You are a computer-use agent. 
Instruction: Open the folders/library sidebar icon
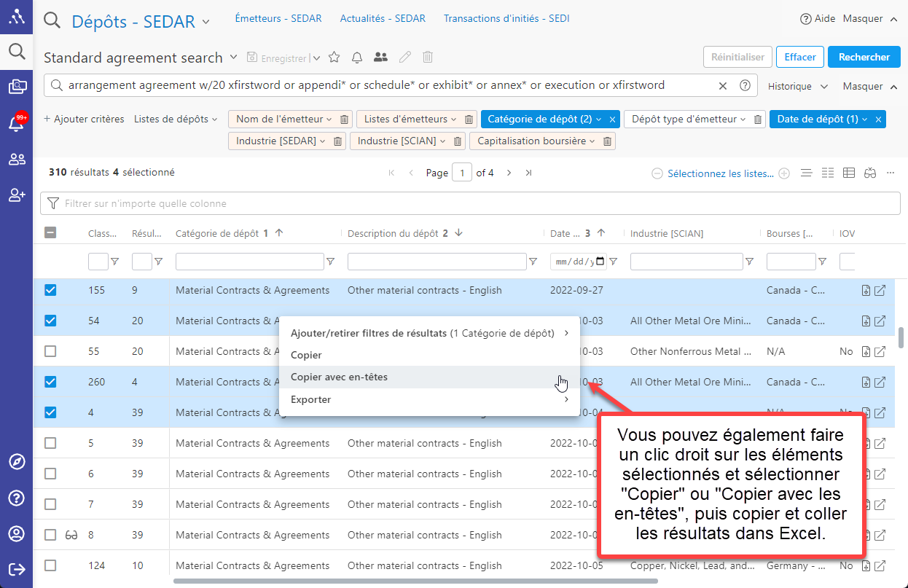point(16,87)
